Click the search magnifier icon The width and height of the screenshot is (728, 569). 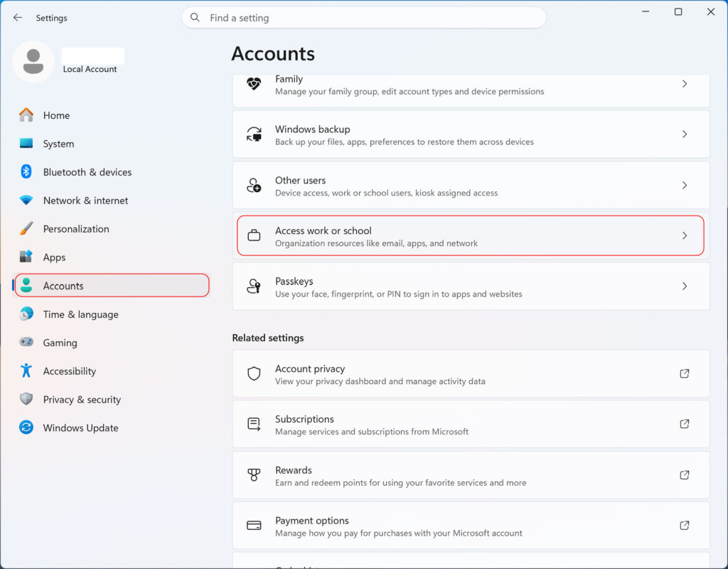tap(195, 18)
